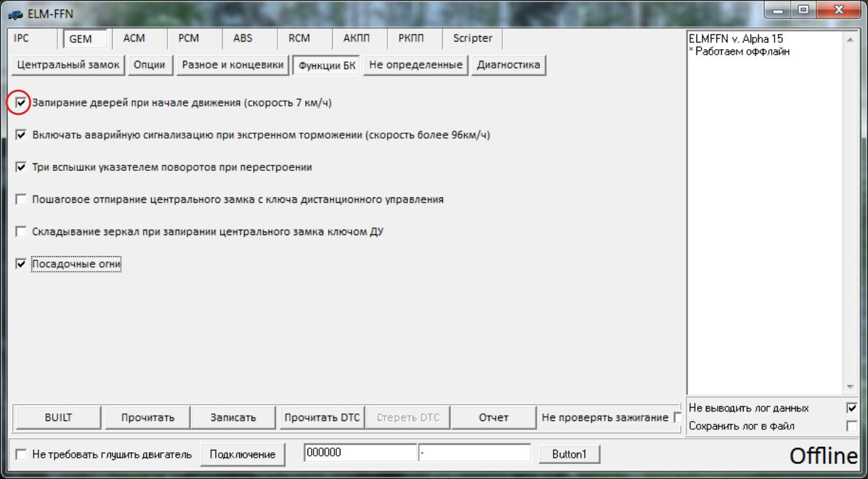Toggle Не выводить лог данных checkbox
Image resolution: width=868 pixels, height=479 pixels.
pos(852,408)
